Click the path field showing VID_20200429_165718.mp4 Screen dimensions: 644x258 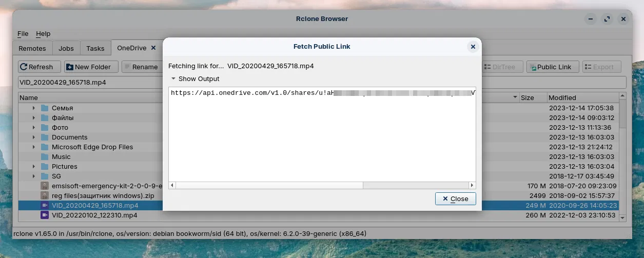322,82
